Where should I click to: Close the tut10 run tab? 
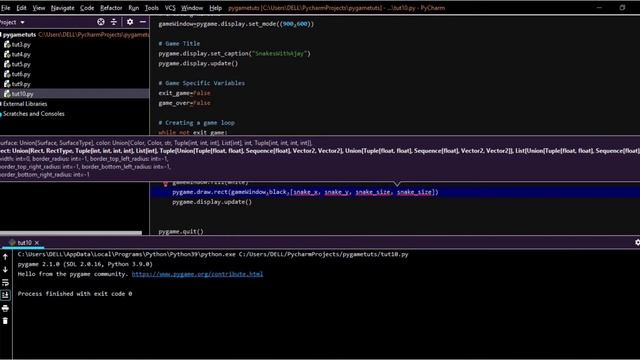[x=37, y=242]
